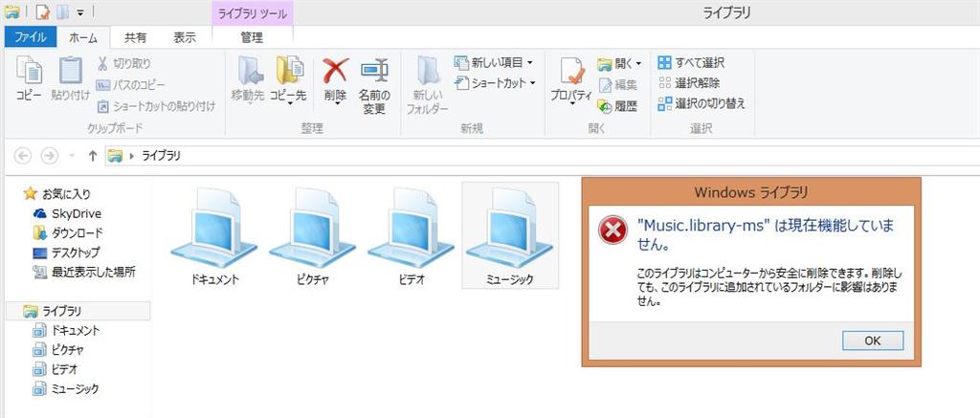Screen dimensions: 980x418
Task: Click the コピー (Copy) ribbon icon
Action: tap(29, 78)
